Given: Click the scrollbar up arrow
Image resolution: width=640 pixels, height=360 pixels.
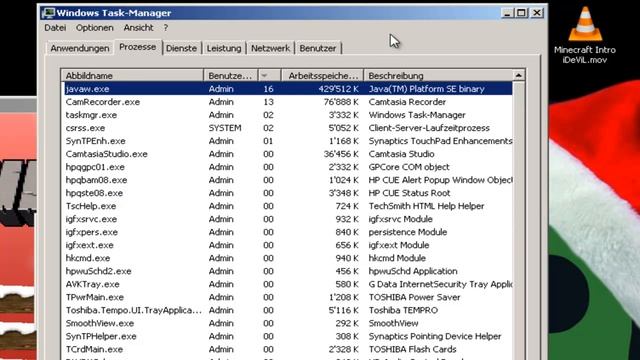Looking at the screenshot, I should (518, 76).
